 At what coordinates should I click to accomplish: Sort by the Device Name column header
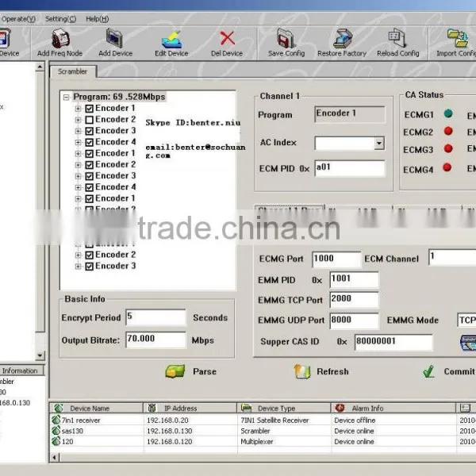(x=96, y=408)
